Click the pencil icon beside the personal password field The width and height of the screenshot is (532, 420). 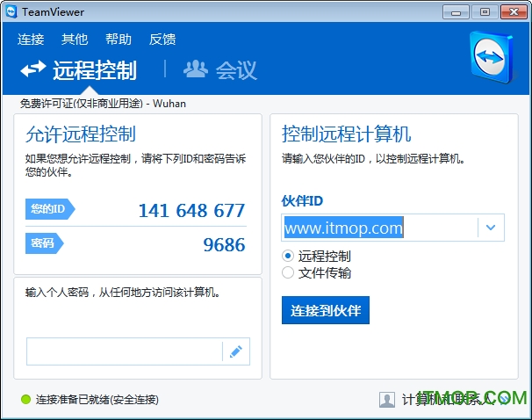[235, 351]
